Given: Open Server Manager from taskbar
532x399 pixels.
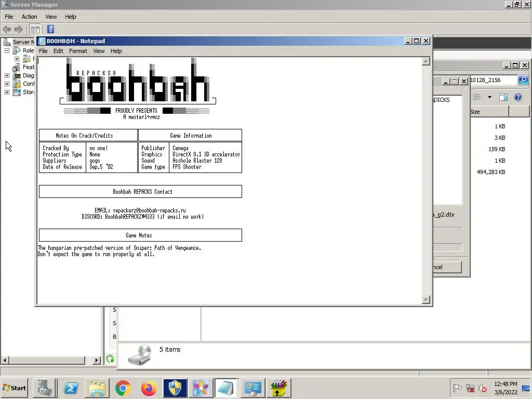Looking at the screenshot, I should coord(45,388).
